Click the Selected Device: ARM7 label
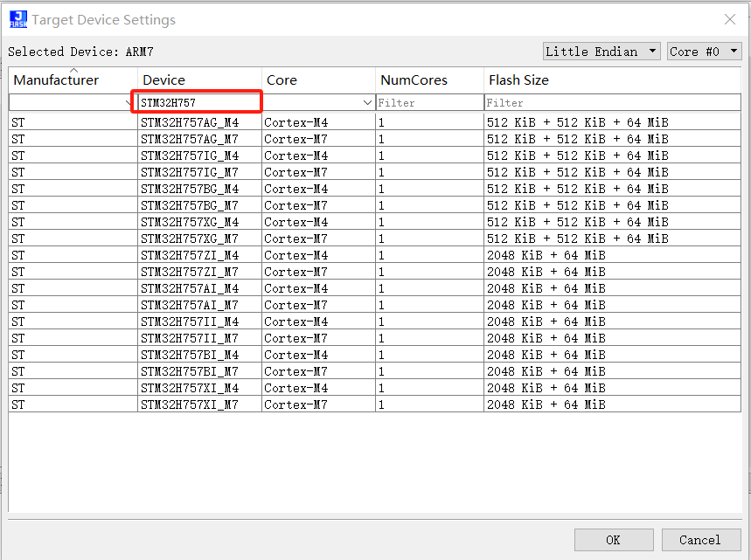This screenshot has height=560, width=751. 80,52
